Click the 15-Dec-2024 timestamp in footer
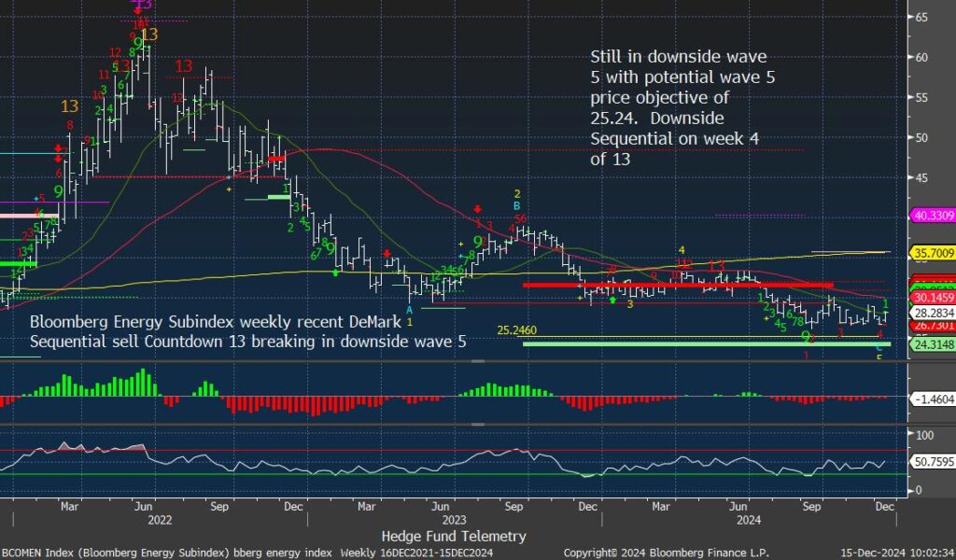956x560 pixels. (899, 553)
